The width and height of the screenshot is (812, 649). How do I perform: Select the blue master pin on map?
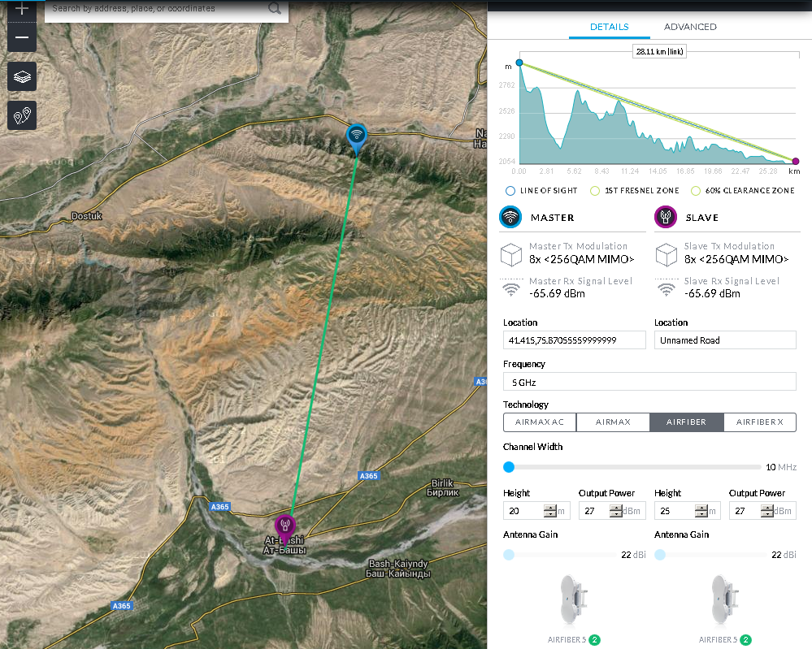coord(356,135)
